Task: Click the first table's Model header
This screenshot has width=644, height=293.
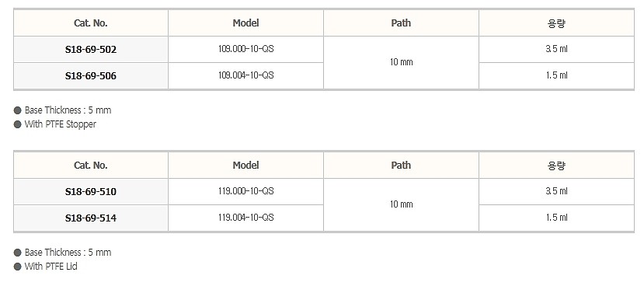Action: [246, 23]
